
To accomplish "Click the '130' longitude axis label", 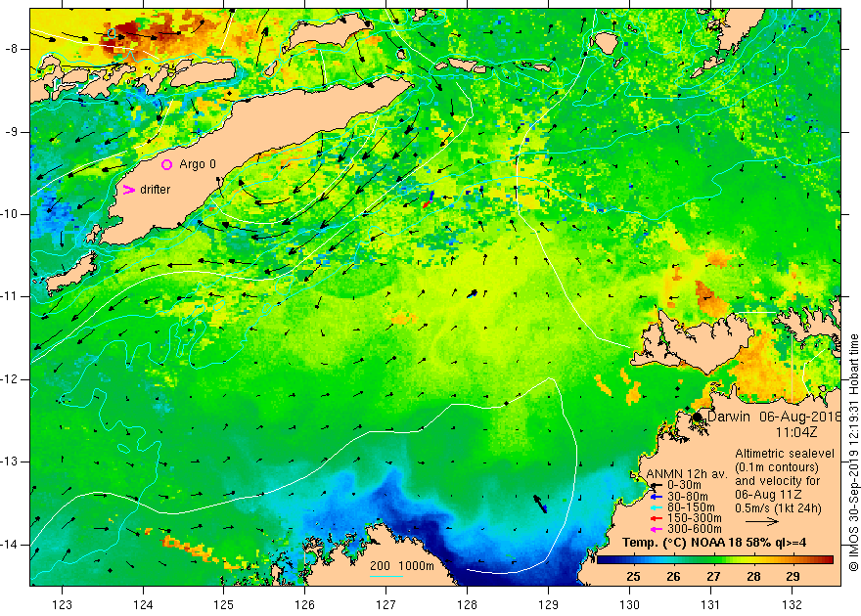I will (629, 604).
